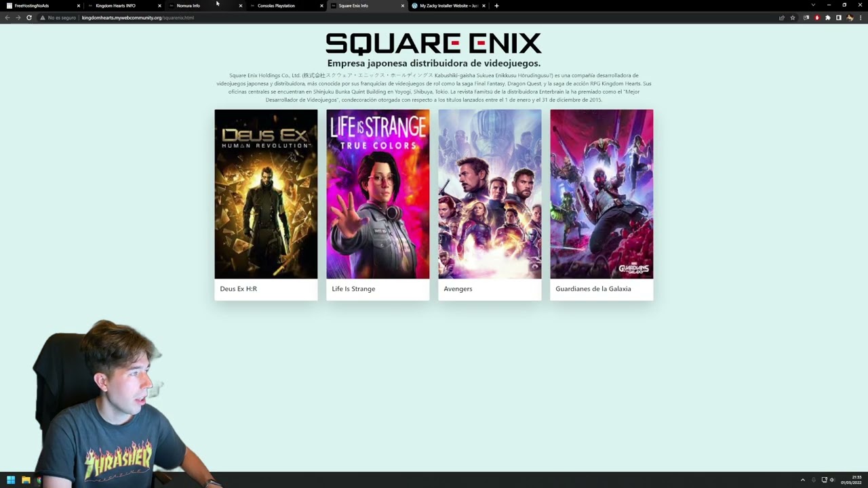This screenshot has height=488, width=868.
Task: Click the Square Enix logo
Action: tap(433, 43)
